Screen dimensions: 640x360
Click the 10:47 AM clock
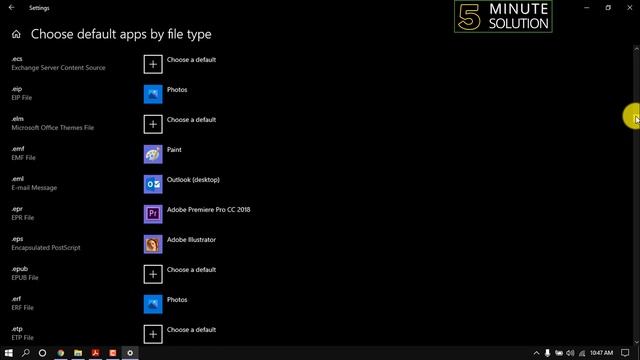(601, 353)
